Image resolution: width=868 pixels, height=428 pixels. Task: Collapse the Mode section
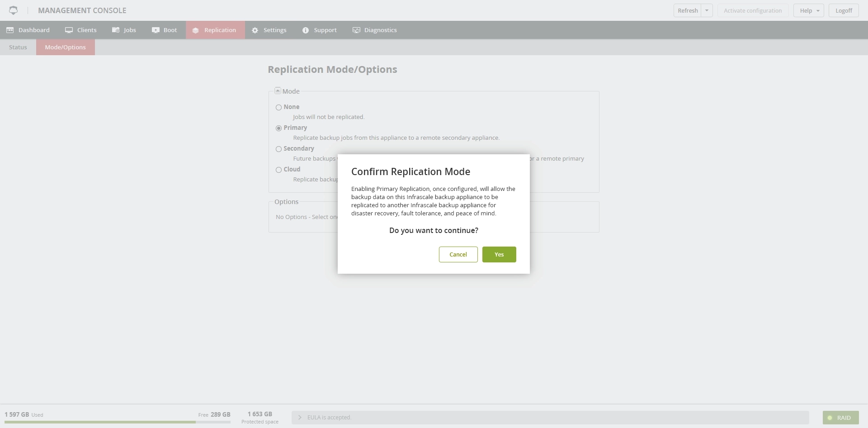click(278, 90)
